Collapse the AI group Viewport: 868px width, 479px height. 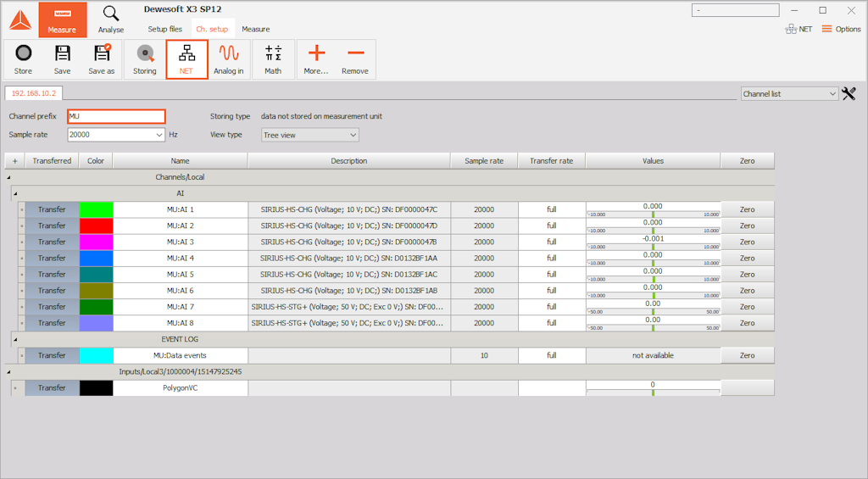(x=15, y=193)
